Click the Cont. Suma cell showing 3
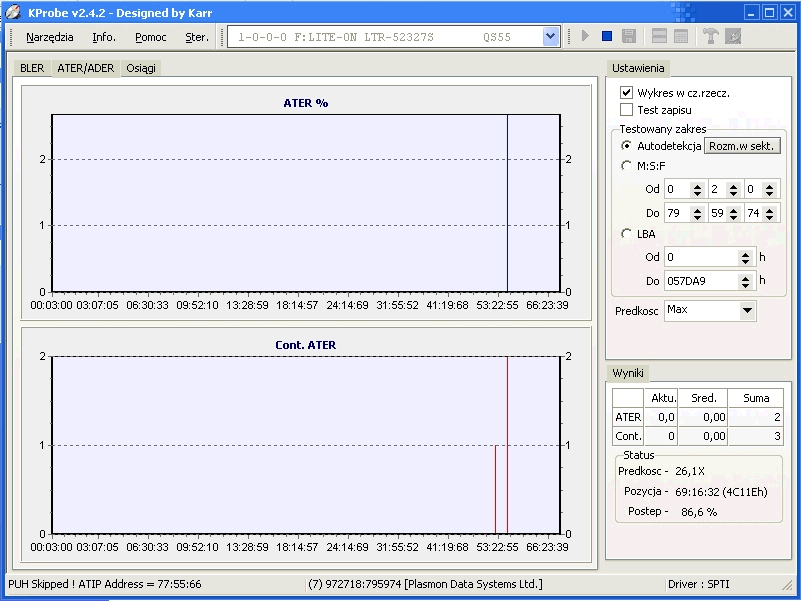Image resolution: width=801 pixels, height=601 pixels. pos(756,436)
